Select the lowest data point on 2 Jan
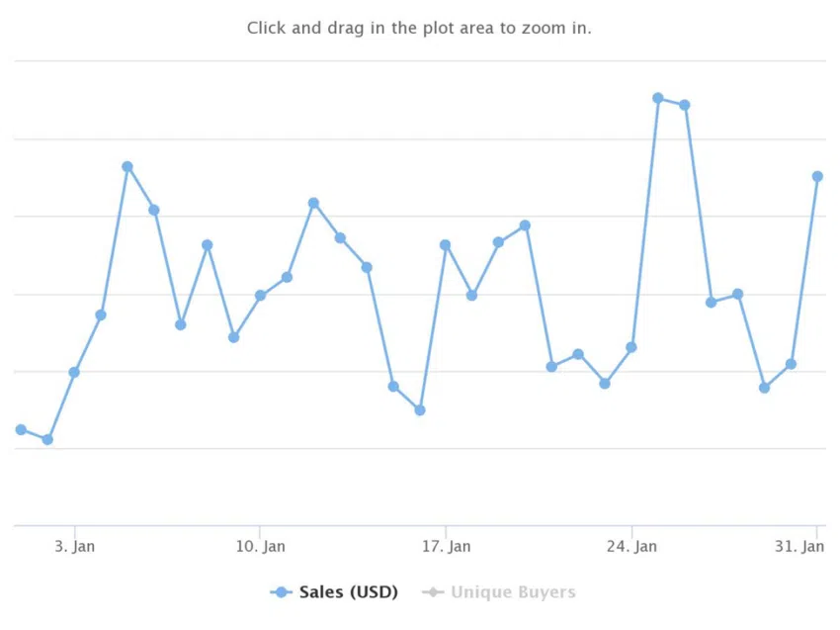 coord(47,440)
